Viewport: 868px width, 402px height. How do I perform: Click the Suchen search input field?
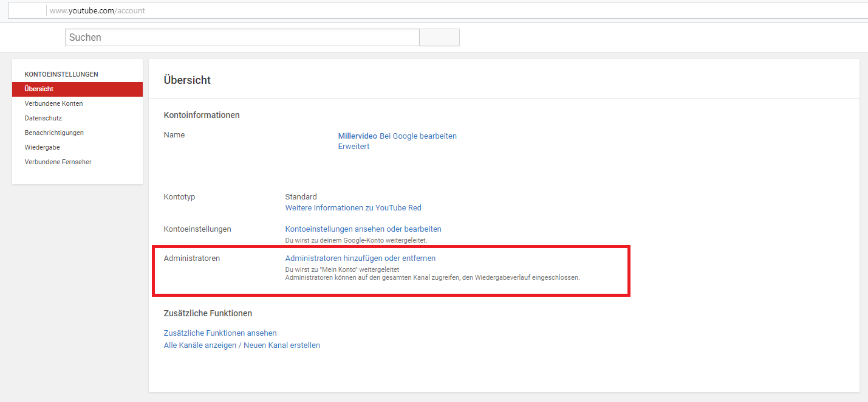[x=242, y=37]
